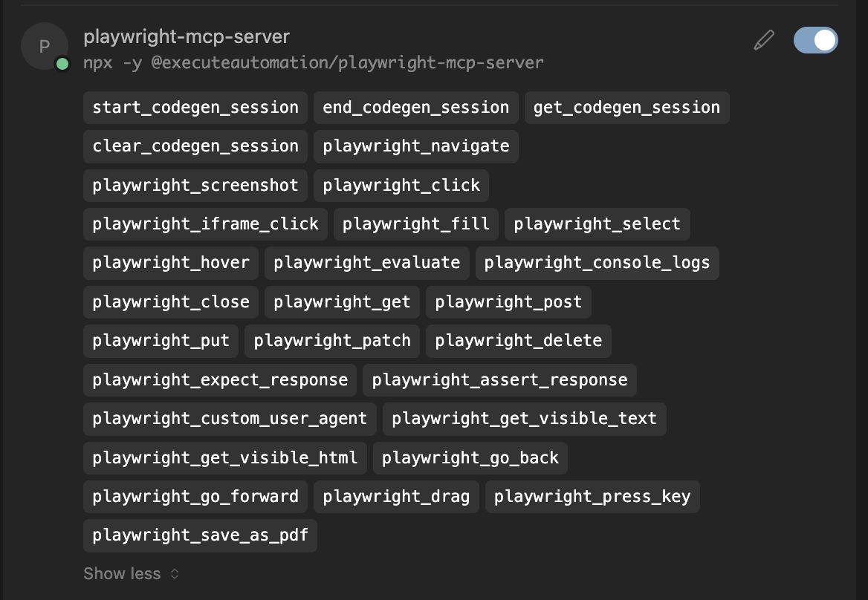The height and width of the screenshot is (600, 868).
Task: Click the playwright_custom_user_agent tool
Action: (x=229, y=418)
